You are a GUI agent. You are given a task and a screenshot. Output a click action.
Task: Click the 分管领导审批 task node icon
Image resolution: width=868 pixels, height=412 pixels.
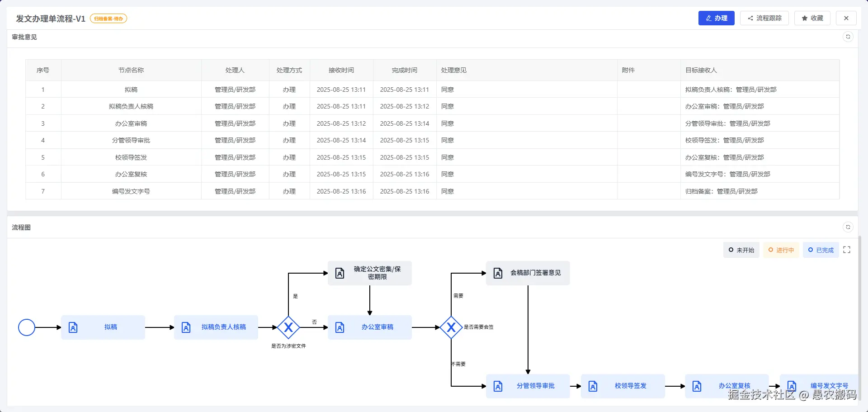click(x=498, y=386)
